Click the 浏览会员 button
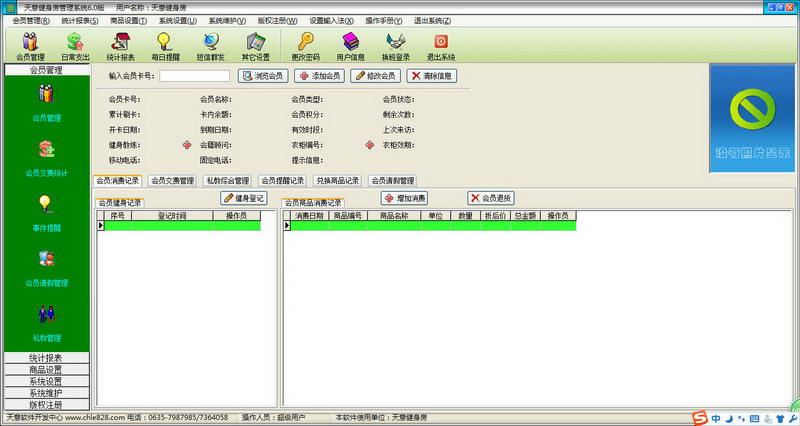This screenshot has height=426, width=800. pos(263,76)
